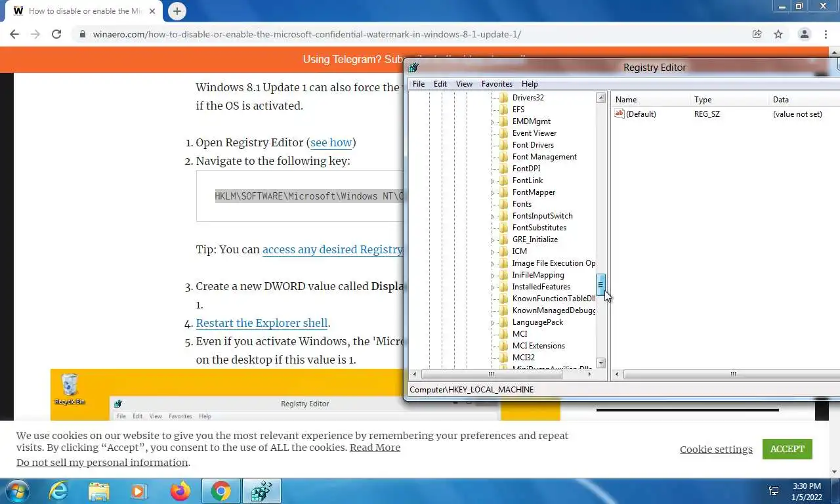Viewport: 840px width, 504px height.
Task: Select the MCI32 folder icon
Action: coord(504,358)
